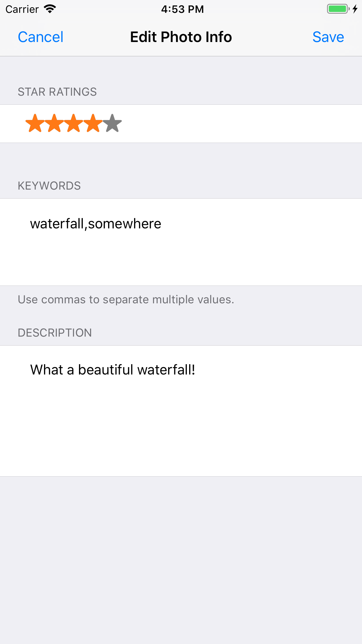
Task: Tap the first orange rating star
Action: pos(35,123)
